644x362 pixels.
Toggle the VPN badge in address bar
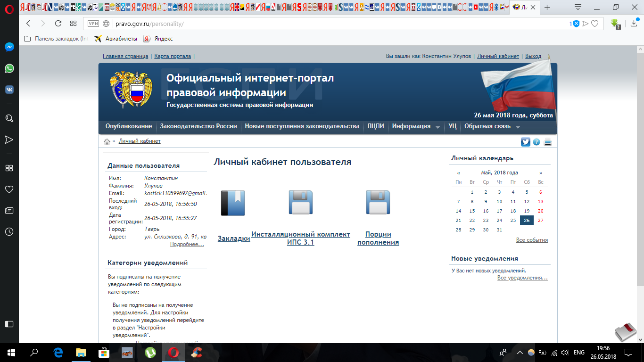(x=93, y=24)
